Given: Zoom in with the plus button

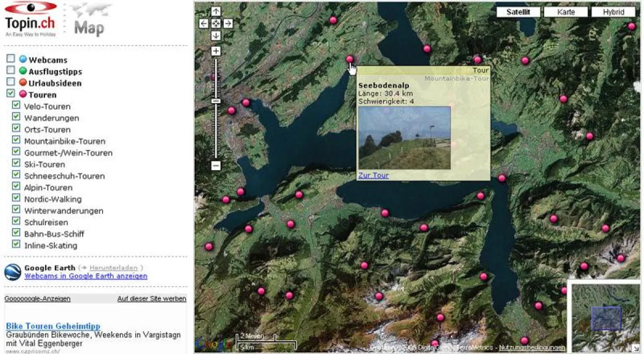Looking at the screenshot, I should point(216,51).
